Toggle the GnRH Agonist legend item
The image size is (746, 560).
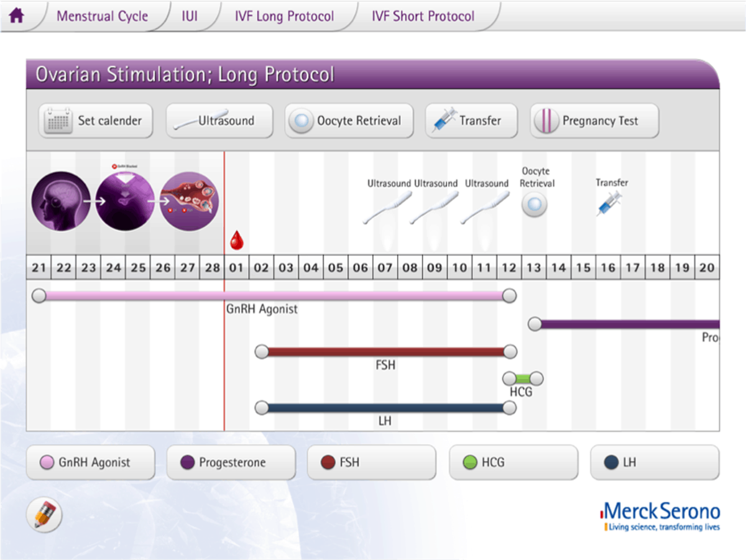tap(90, 462)
